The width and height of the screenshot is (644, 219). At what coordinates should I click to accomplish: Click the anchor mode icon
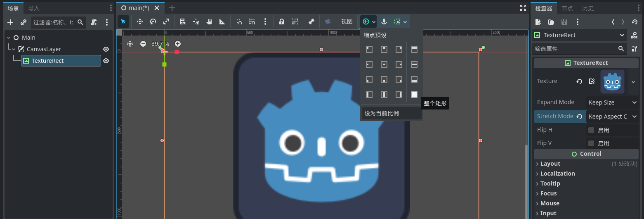[384, 21]
